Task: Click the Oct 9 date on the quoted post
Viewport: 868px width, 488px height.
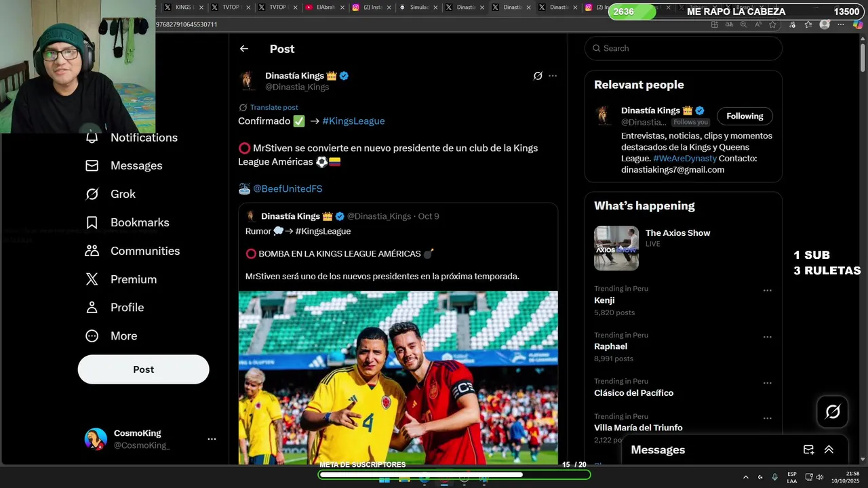Action: (x=429, y=216)
